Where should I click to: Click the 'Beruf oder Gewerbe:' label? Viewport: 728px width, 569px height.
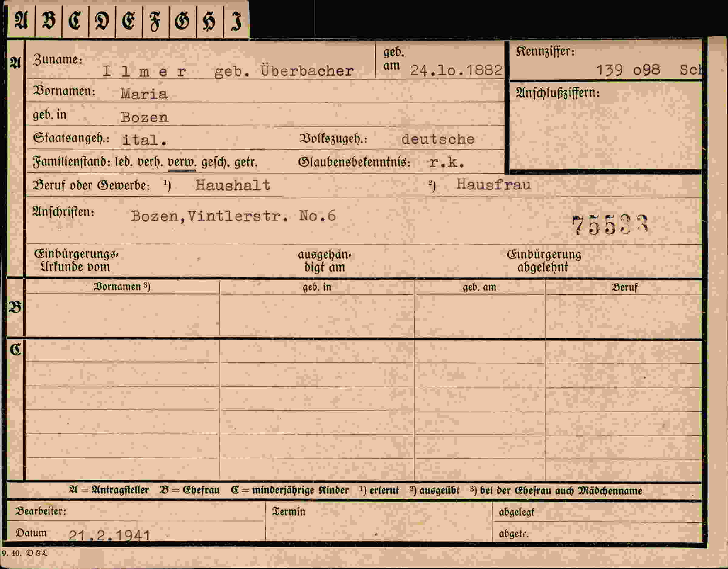(x=91, y=185)
